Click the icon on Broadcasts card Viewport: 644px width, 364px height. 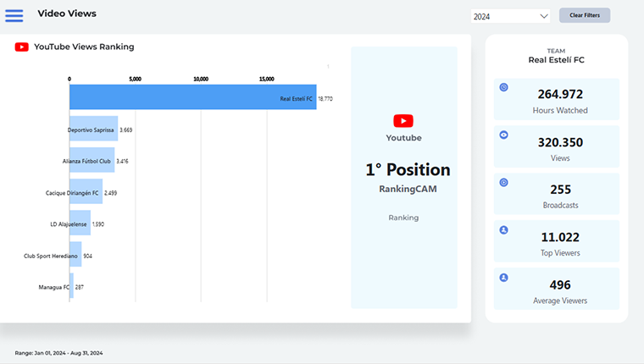[x=503, y=182]
